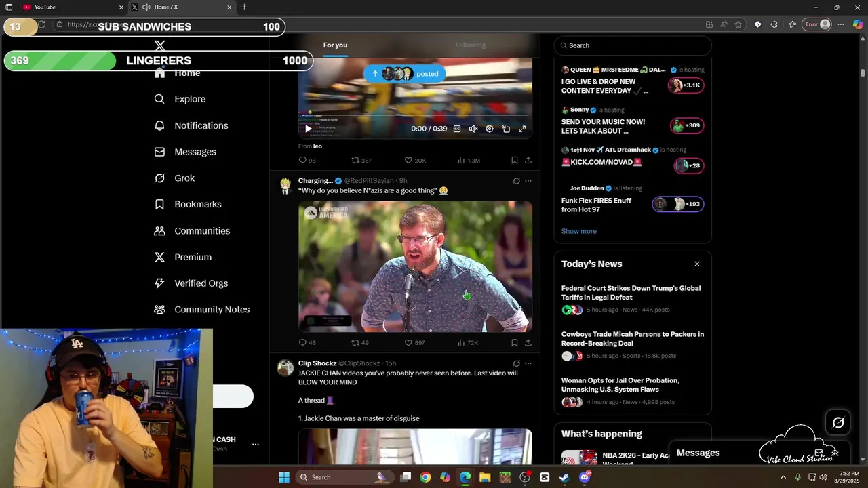
Task: Open more options on Clip Shockz post
Action: coord(528,363)
